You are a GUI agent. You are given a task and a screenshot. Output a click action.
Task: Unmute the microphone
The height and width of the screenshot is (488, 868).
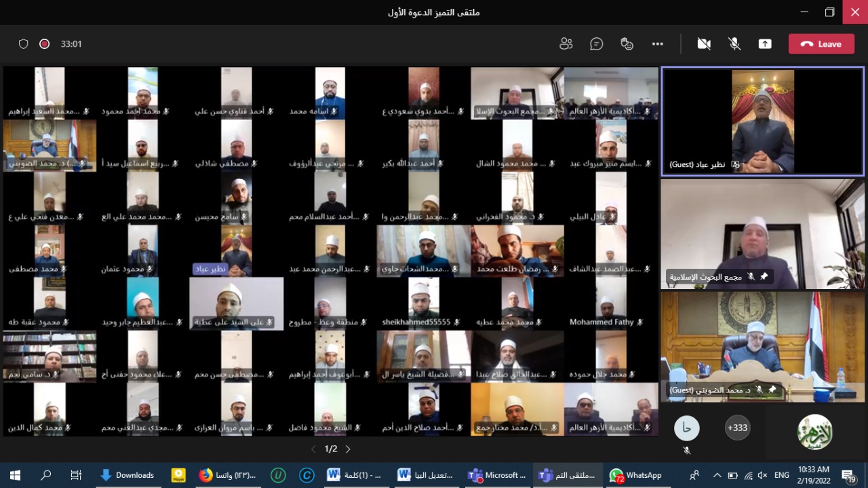click(x=734, y=44)
